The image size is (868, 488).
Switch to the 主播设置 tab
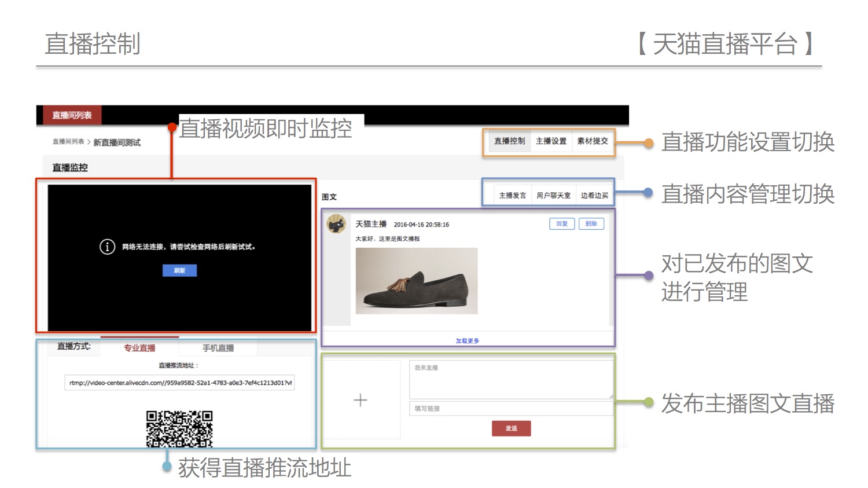pyautogui.click(x=551, y=141)
